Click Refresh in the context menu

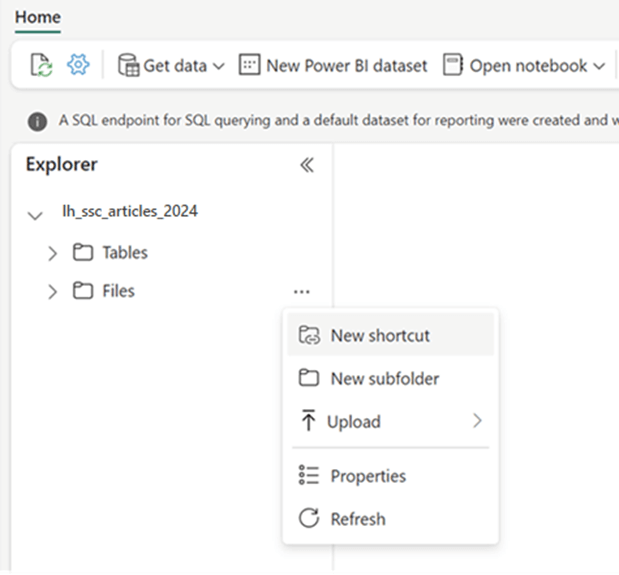[x=358, y=519]
